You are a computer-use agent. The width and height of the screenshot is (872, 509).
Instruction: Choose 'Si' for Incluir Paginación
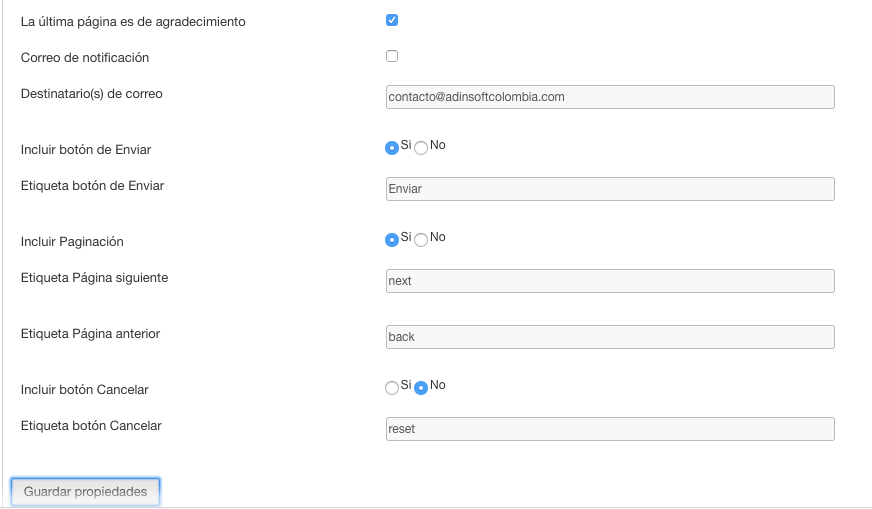392,240
